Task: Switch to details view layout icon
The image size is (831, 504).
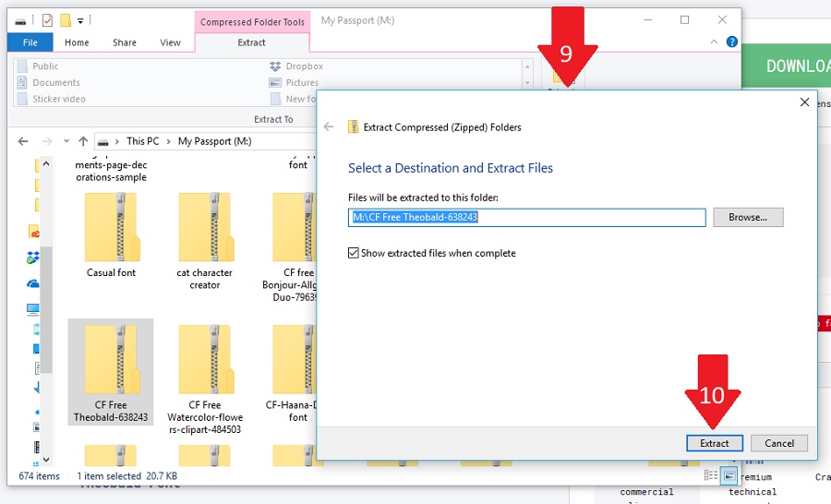Action: pos(710,475)
